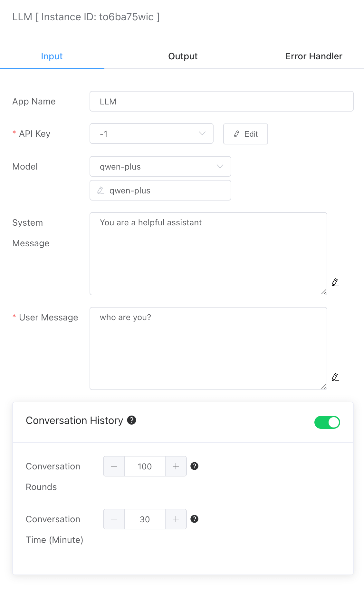Viewport: 364px width, 599px height.
Task: Click the help icon next to Conversation History
Action: pos(131,420)
